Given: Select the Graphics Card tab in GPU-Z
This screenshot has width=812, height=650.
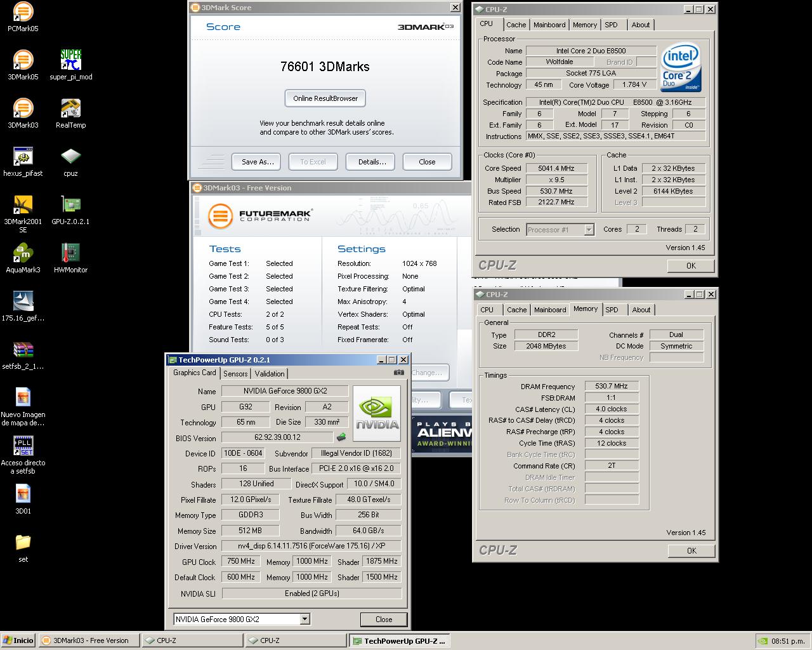Looking at the screenshot, I should point(195,373).
